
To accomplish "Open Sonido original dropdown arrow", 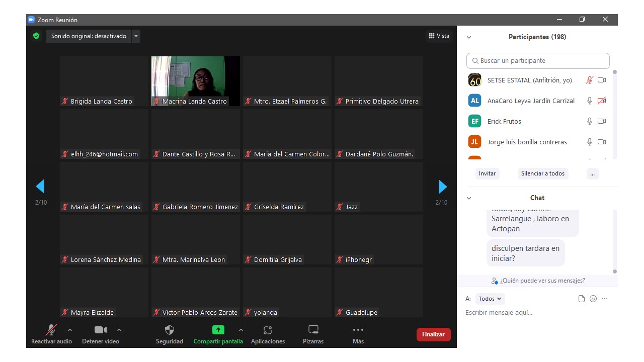I will pyautogui.click(x=136, y=36).
